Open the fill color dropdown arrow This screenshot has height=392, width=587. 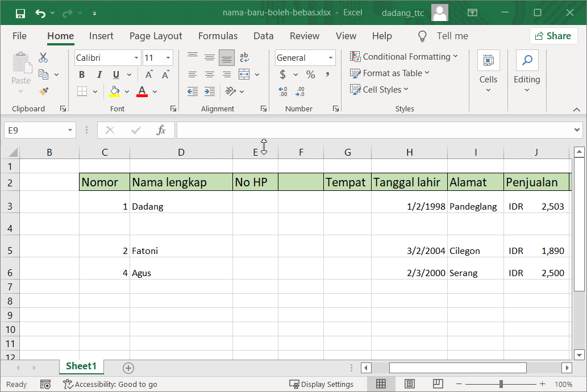(126, 91)
